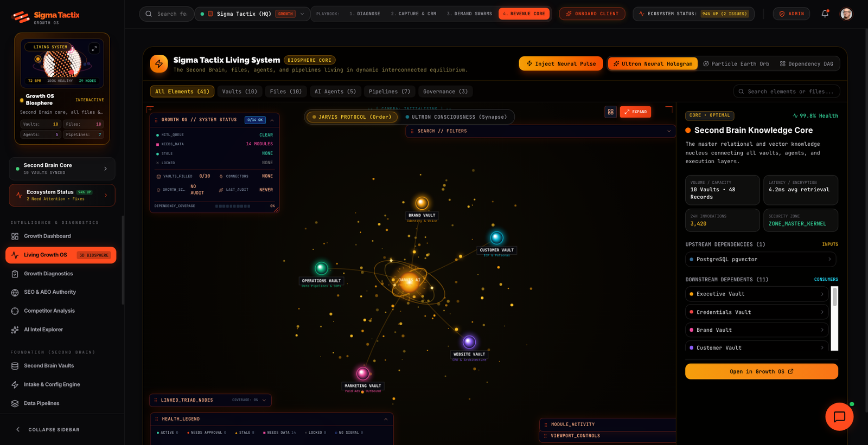
Task: Click the Second Brain Vaults database icon
Action: (15, 366)
